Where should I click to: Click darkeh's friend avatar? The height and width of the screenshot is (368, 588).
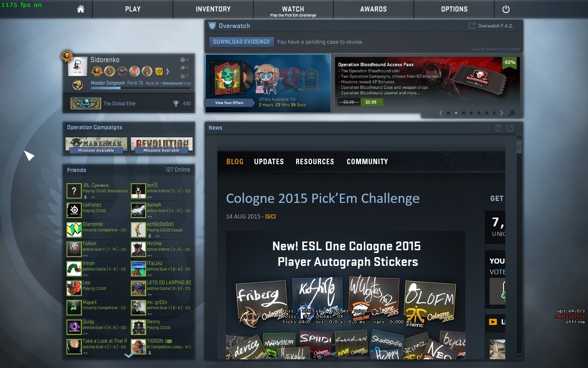(x=138, y=210)
